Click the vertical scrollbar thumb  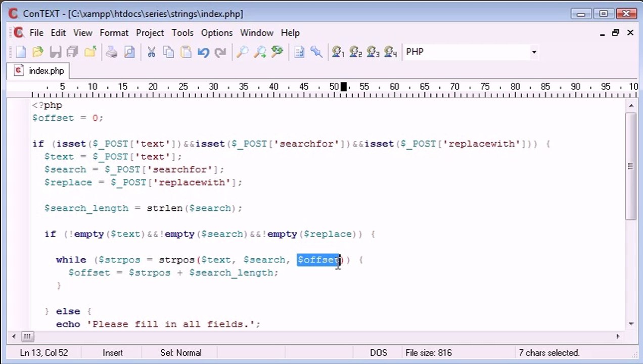[630, 166]
